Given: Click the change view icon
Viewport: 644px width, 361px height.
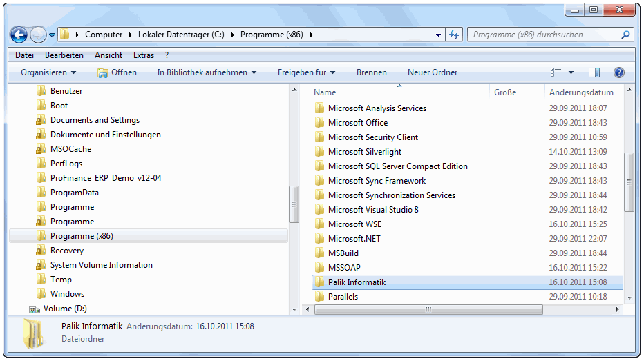Looking at the screenshot, I should coord(556,72).
